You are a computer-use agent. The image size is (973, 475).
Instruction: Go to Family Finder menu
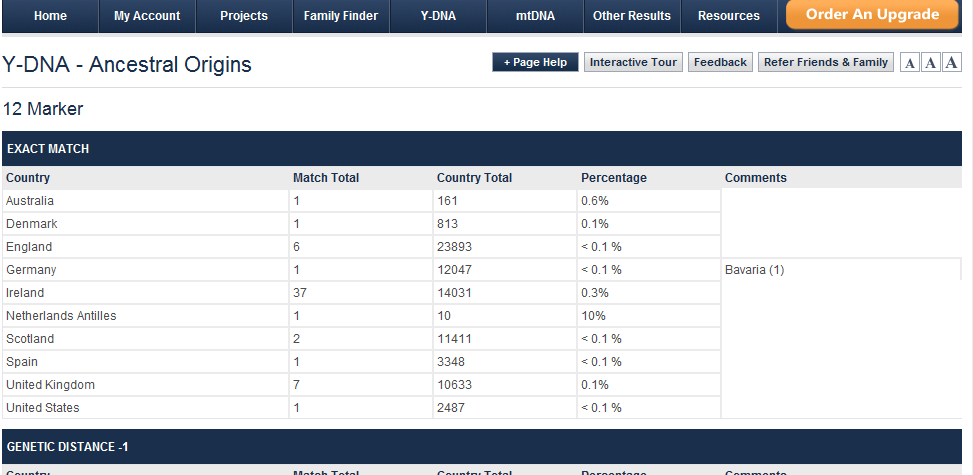(x=341, y=16)
